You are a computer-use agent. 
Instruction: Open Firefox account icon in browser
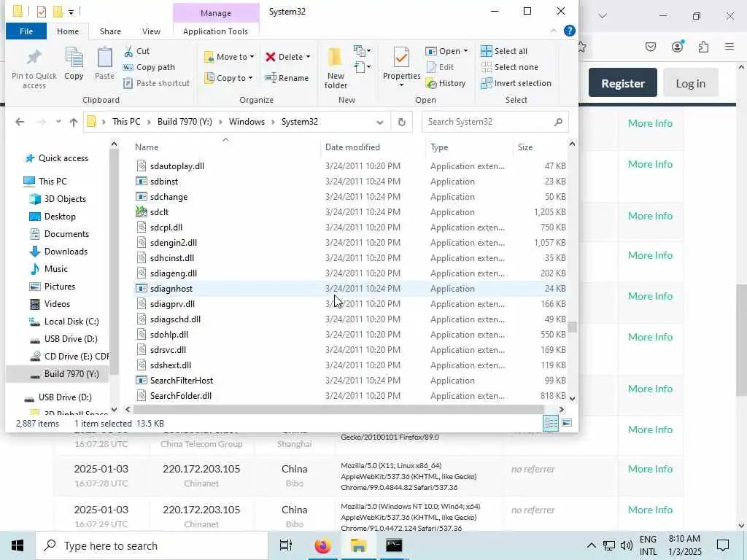[678, 47]
